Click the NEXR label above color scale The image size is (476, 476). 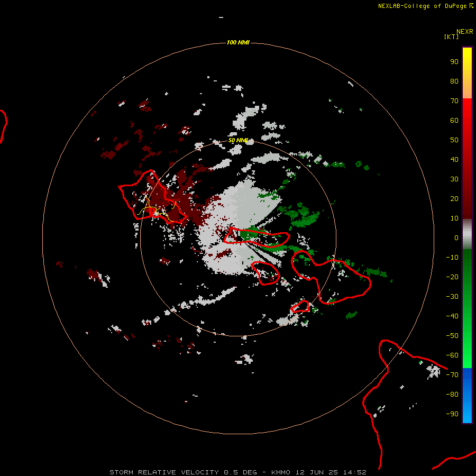[464, 32]
